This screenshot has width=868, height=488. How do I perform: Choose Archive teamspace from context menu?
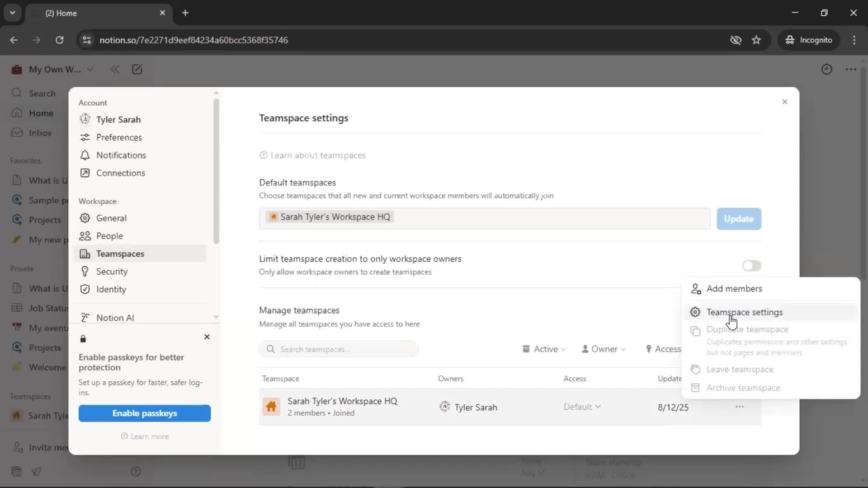coord(771,388)
